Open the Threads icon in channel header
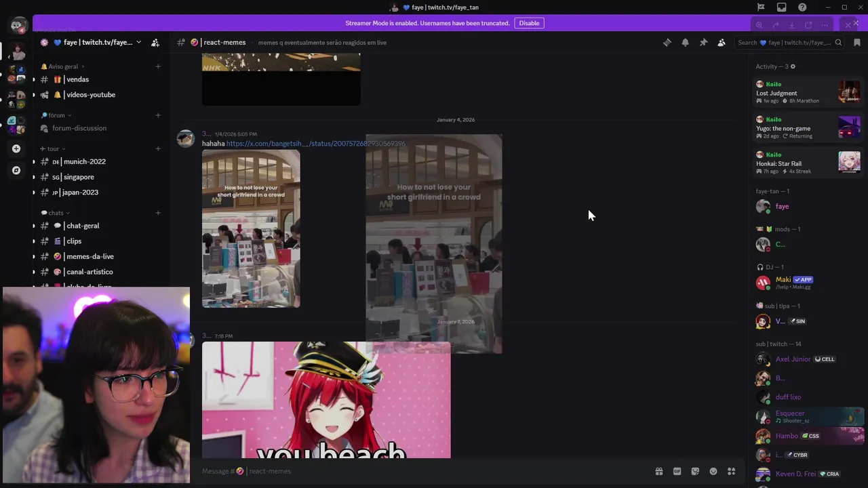Screen dimensions: 868x488 667,42
